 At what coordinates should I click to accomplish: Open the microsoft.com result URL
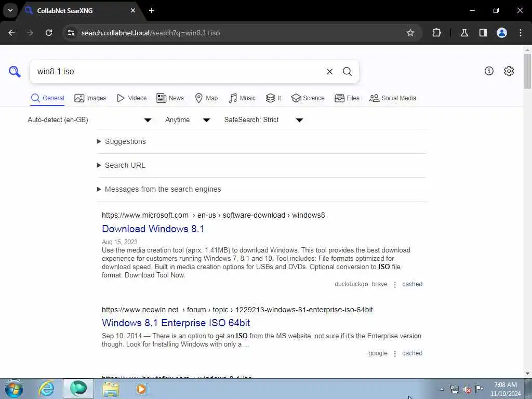[214, 215]
